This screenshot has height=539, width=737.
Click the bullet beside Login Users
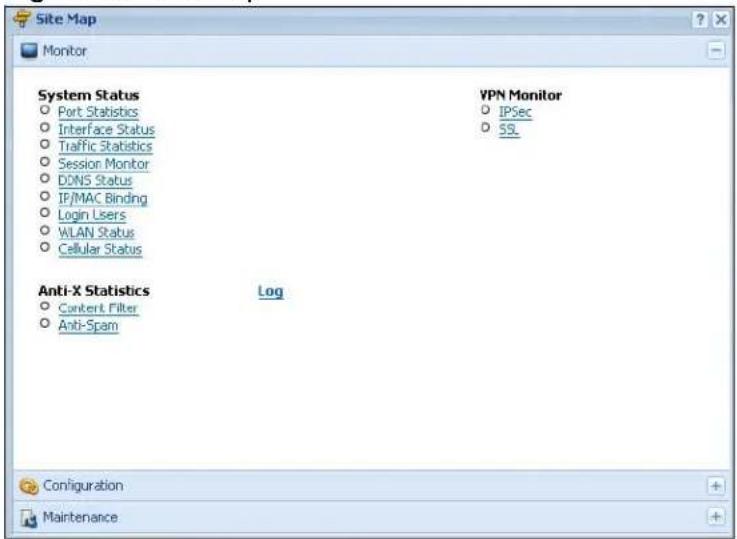(x=45, y=213)
